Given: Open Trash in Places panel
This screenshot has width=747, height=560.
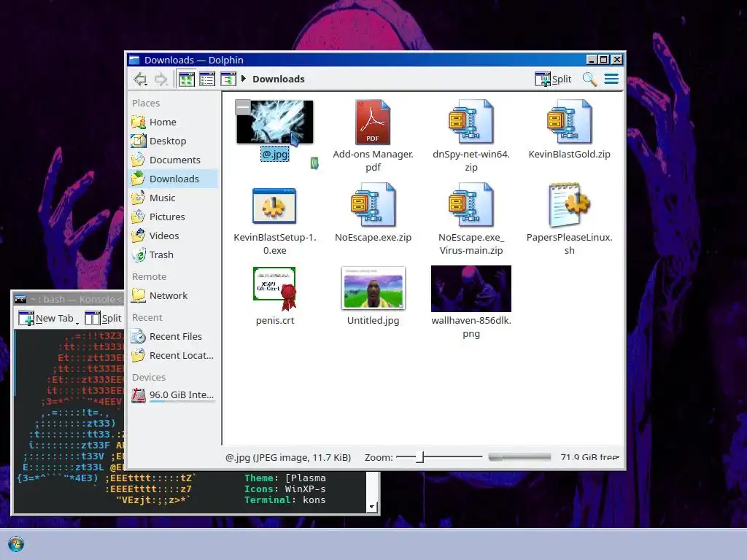Looking at the screenshot, I should tap(174, 254).
